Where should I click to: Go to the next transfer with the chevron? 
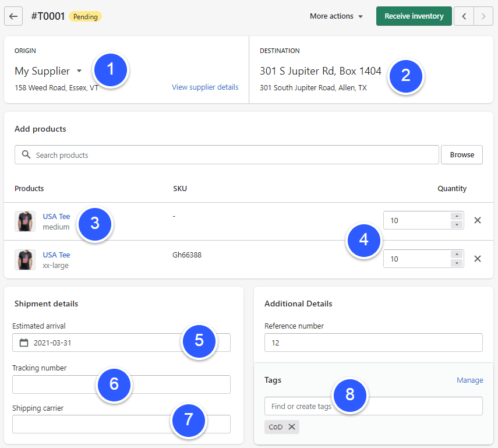point(483,16)
